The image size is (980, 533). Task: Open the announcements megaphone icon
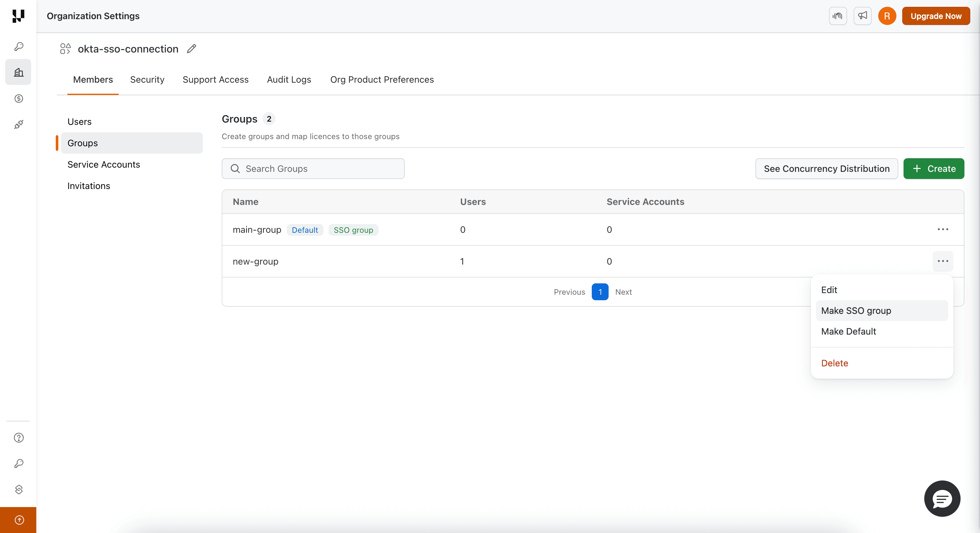[x=862, y=16]
